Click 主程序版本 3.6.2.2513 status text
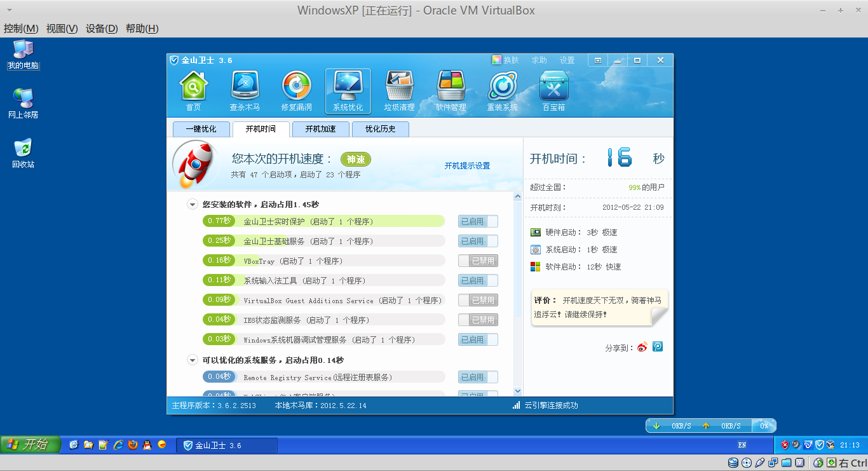Viewport: 868px width, 471px height. pyautogui.click(x=214, y=406)
